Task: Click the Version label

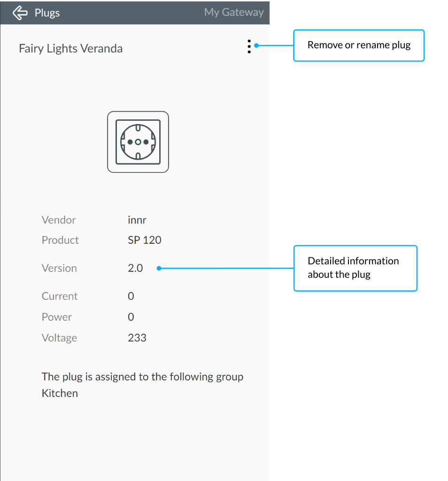Action: pyautogui.click(x=59, y=268)
